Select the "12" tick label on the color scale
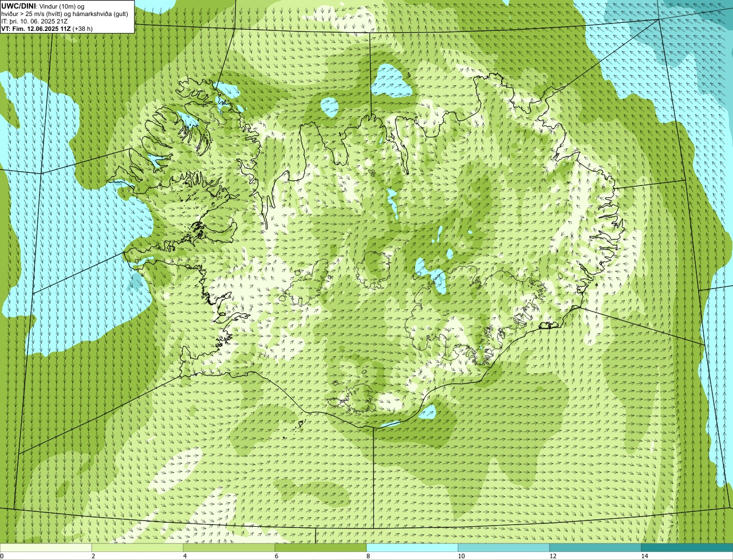This screenshot has height=560, width=733. click(553, 556)
